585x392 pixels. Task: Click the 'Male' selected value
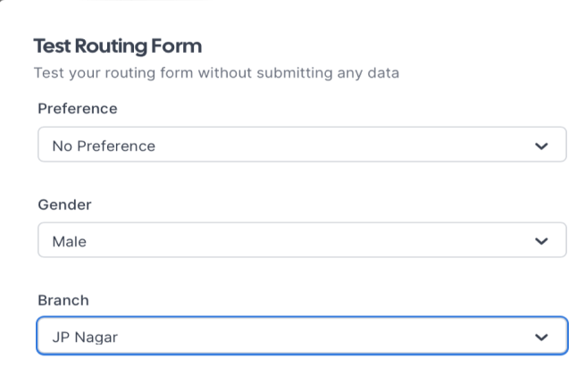tap(70, 241)
